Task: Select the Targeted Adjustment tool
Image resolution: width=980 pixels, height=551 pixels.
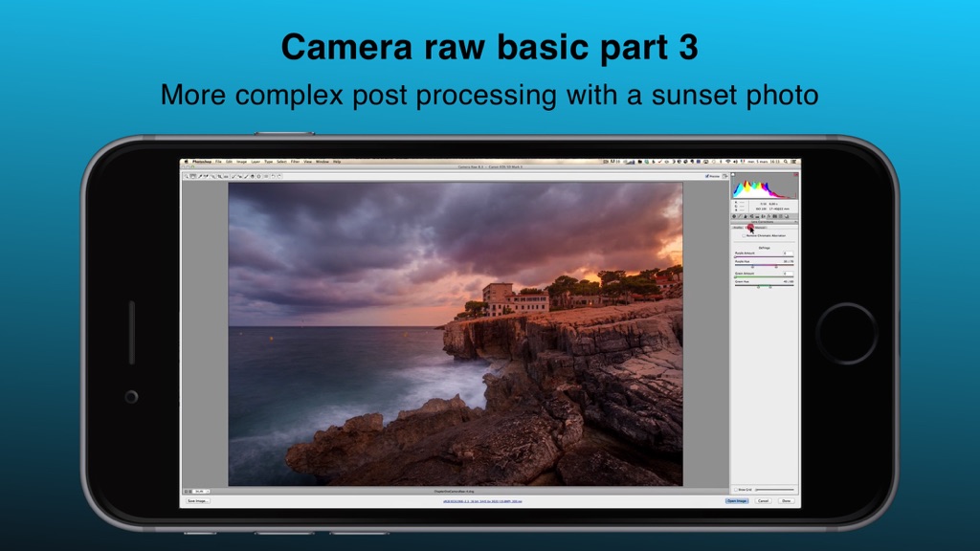Action: [x=213, y=176]
